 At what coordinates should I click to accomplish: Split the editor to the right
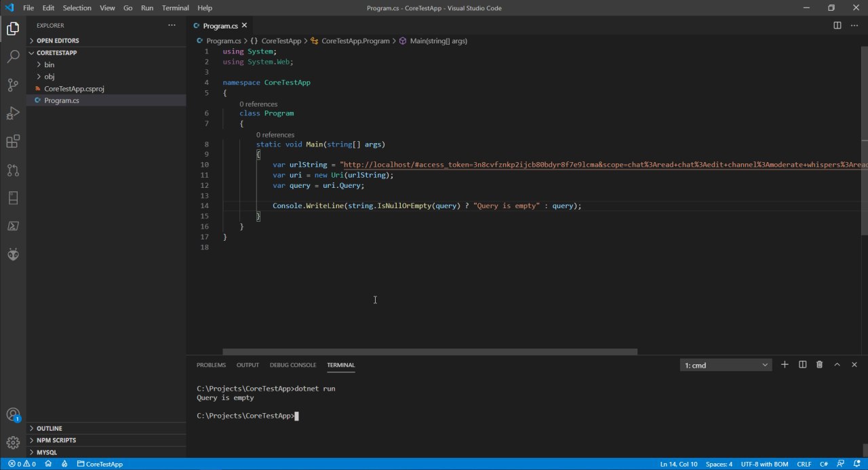click(x=837, y=26)
